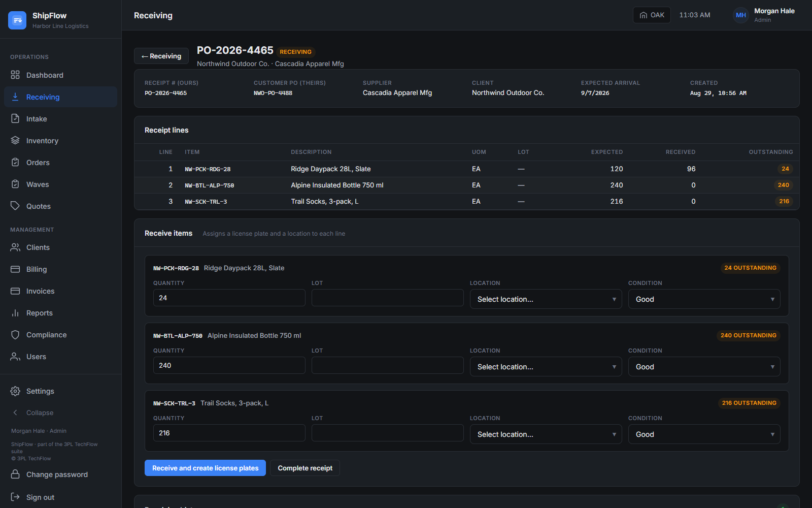Click the Sign out icon

15,497
